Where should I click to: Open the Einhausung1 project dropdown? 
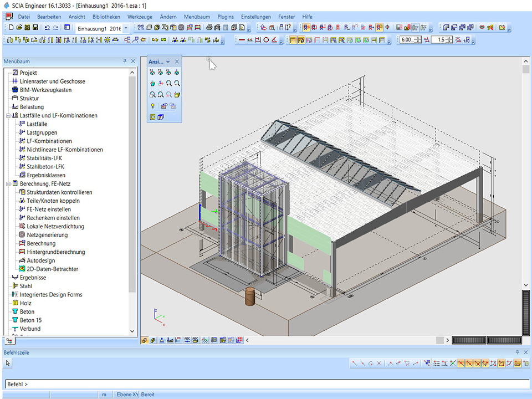click(x=126, y=28)
